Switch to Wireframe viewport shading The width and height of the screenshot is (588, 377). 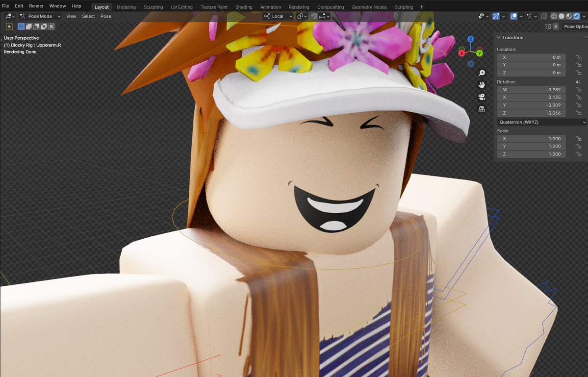point(554,16)
